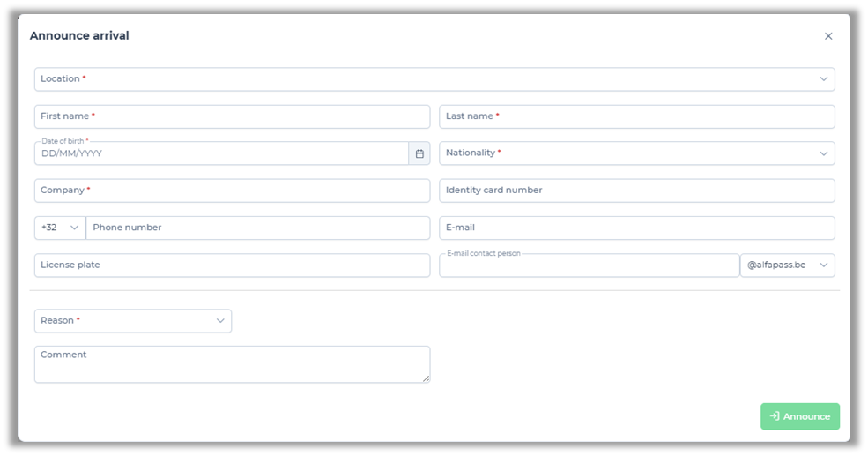
Task: Focus the E-mail input field
Action: point(636,228)
